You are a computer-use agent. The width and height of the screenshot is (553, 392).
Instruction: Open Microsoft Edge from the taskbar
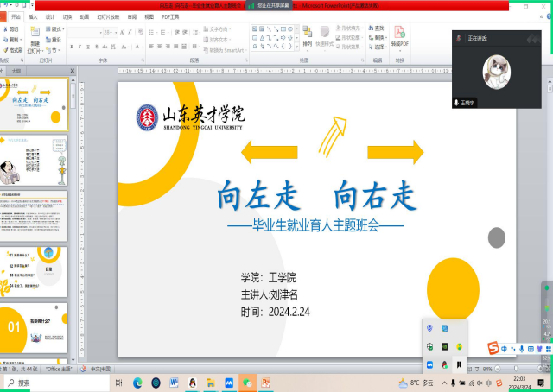coord(137,383)
